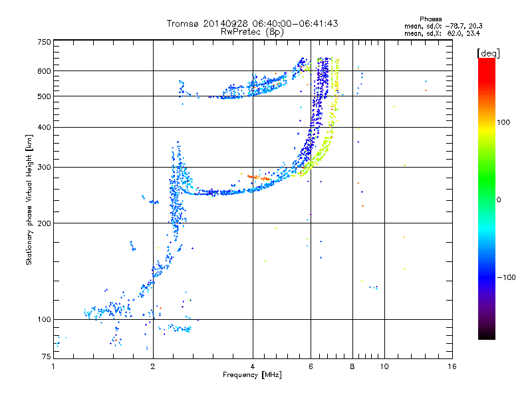Click the 'RwPretec (8p)' subtitle
Screen dimensions: 532x399
click(x=252, y=32)
